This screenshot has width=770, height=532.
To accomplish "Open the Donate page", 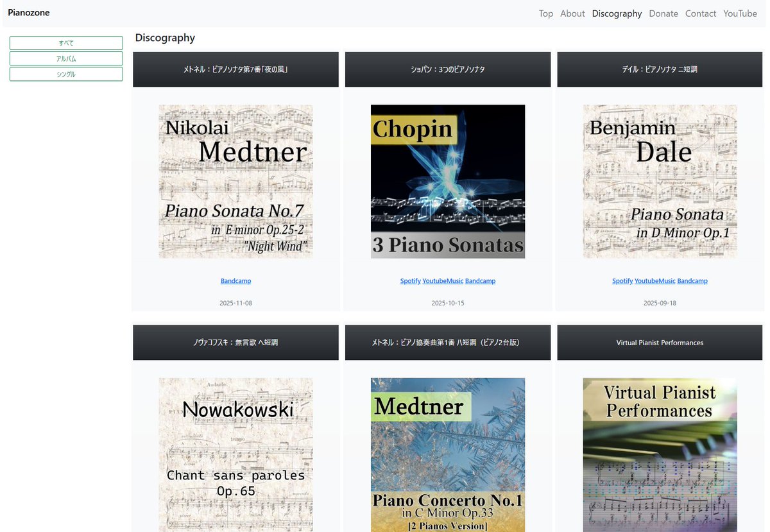I will tap(663, 13).
